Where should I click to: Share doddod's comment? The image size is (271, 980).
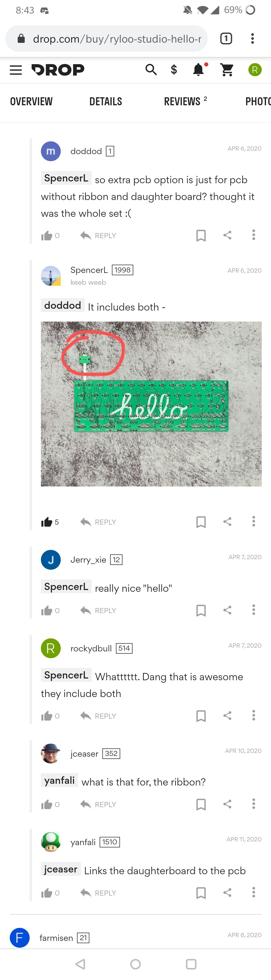[227, 235]
